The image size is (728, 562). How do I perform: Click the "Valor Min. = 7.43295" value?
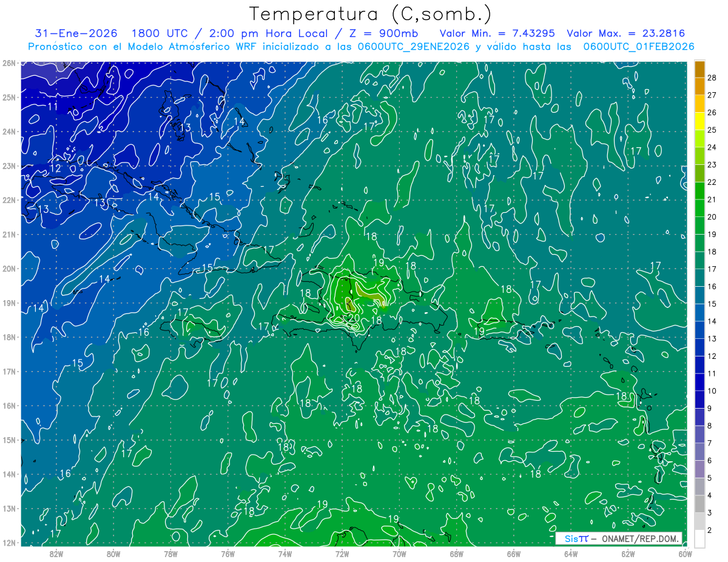coord(497,33)
